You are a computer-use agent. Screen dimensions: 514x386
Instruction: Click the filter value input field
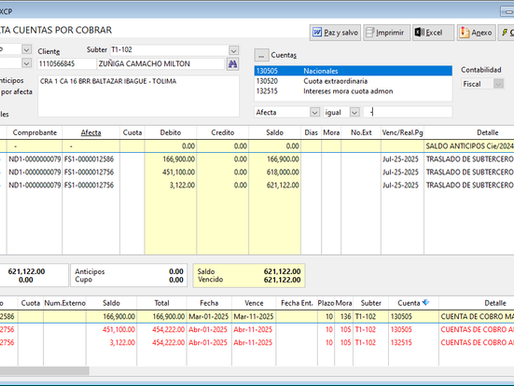click(408, 112)
